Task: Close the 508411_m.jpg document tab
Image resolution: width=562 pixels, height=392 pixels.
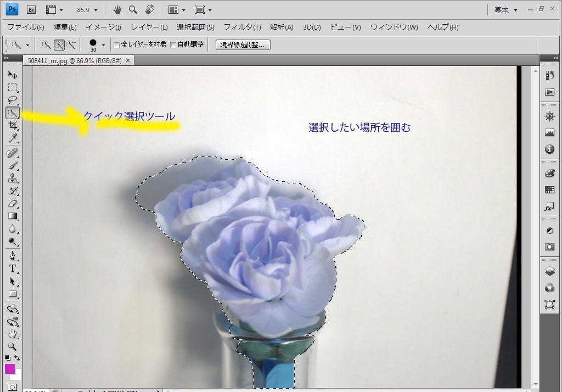Action: tap(128, 60)
